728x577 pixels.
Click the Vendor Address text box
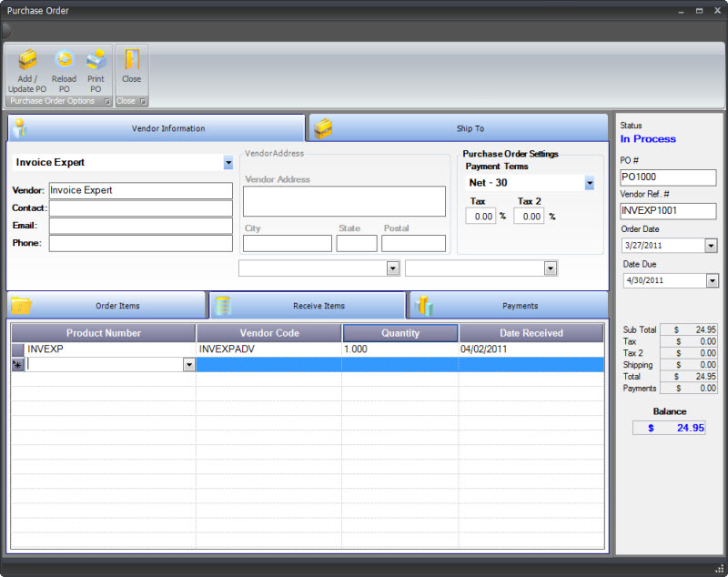pyautogui.click(x=344, y=201)
